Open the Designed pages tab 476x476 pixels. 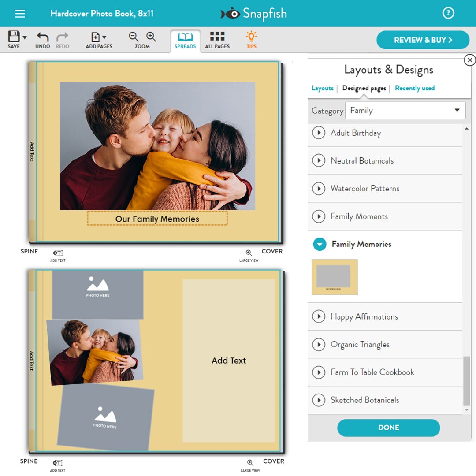click(364, 88)
